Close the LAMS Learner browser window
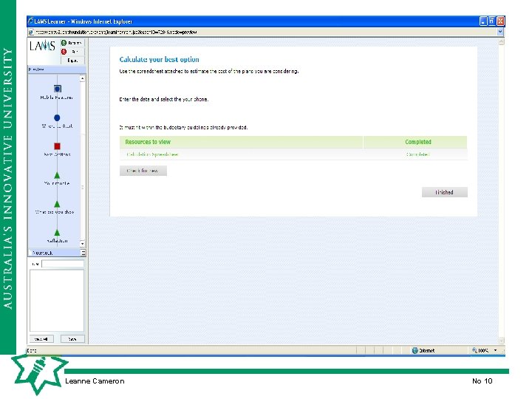This screenshot has width=532, height=399. pos(500,21)
